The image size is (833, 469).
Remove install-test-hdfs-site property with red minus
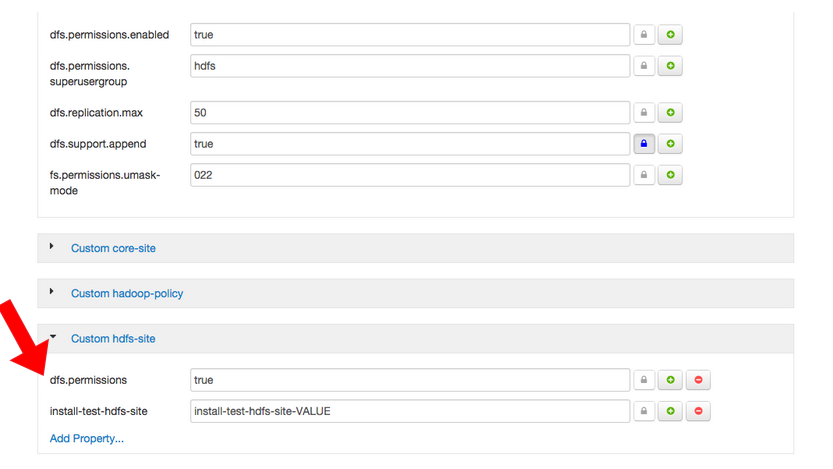pyautogui.click(x=698, y=411)
